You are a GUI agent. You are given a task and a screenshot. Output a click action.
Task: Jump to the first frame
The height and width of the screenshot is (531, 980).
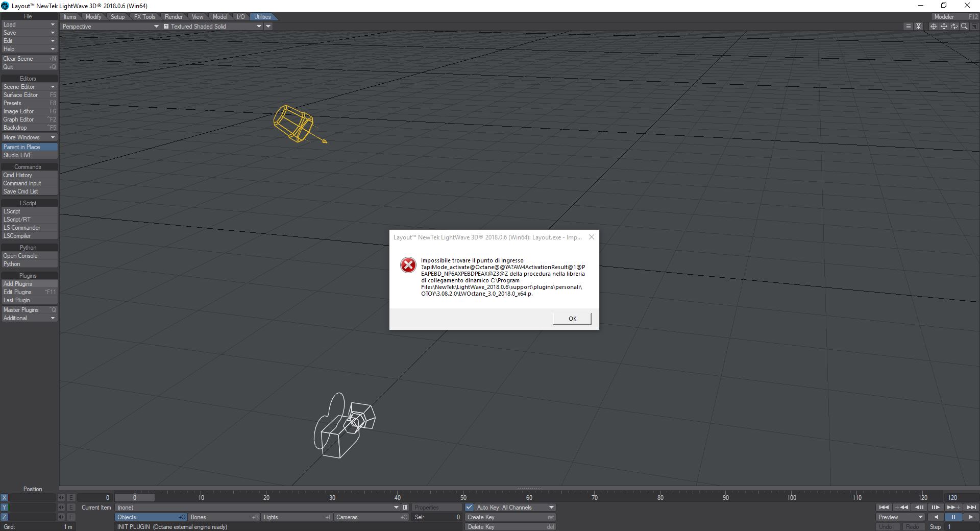(x=884, y=508)
